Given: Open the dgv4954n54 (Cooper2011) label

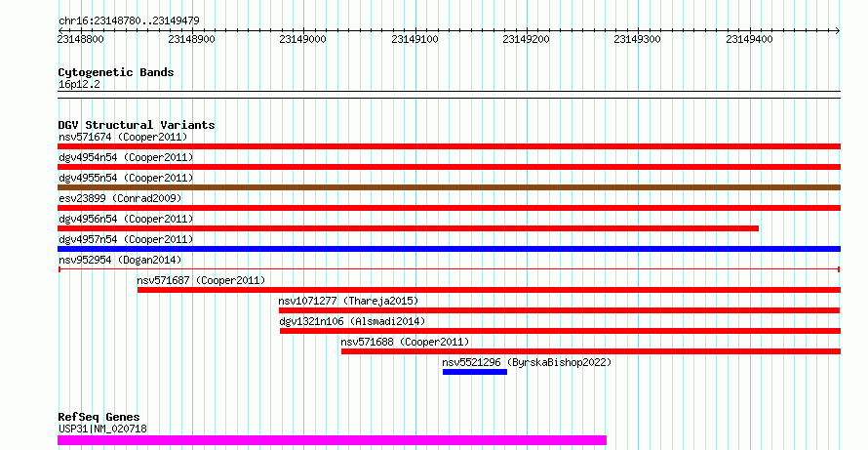Looking at the screenshot, I should point(126,157).
